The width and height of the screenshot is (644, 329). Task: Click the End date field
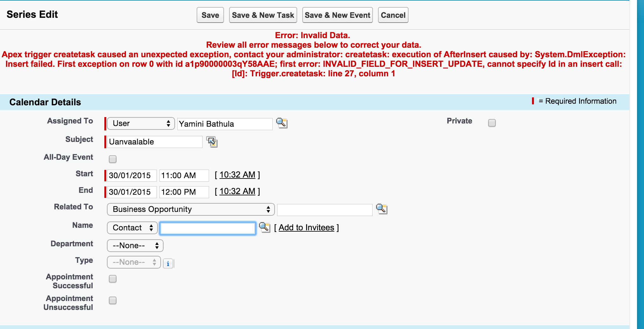(132, 192)
